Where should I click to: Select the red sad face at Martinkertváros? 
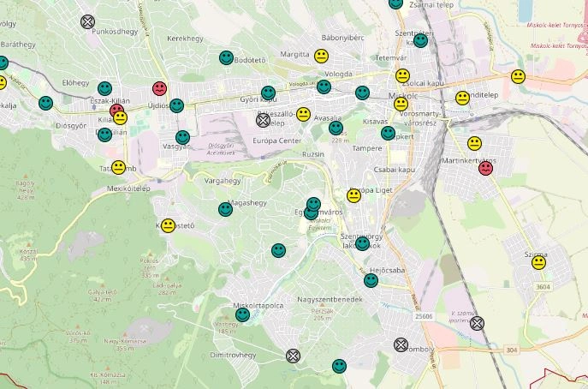pyautogui.click(x=486, y=168)
